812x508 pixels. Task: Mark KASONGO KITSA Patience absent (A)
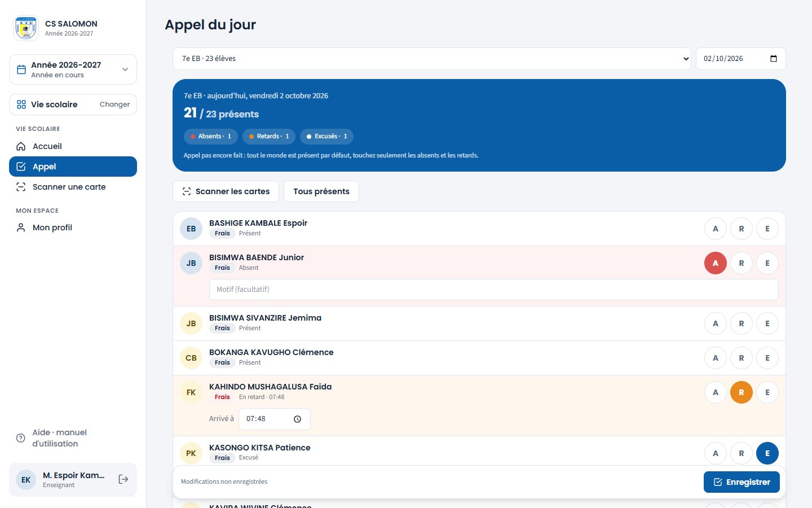click(716, 453)
